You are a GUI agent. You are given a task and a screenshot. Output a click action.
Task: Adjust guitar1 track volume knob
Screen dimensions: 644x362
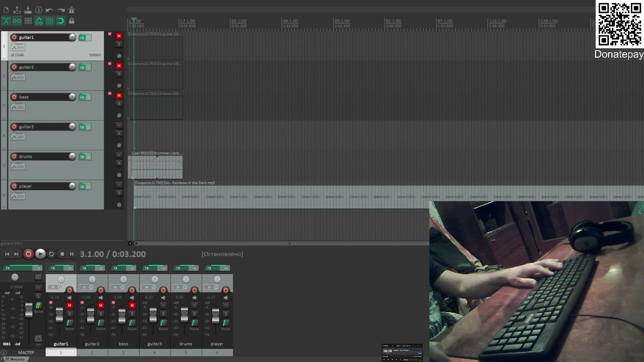72,37
